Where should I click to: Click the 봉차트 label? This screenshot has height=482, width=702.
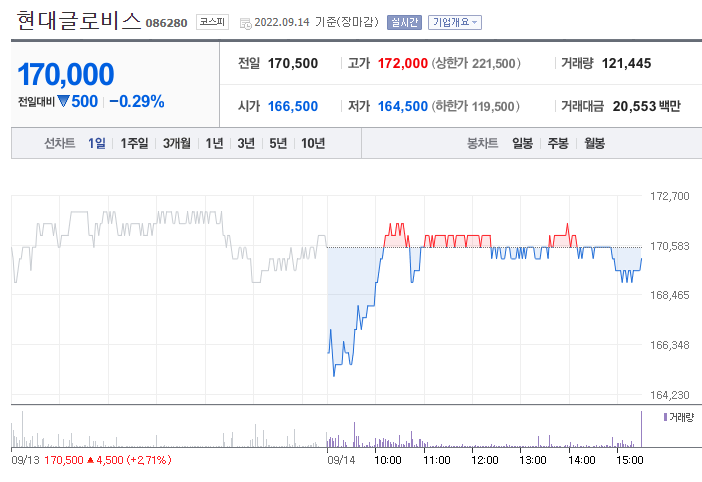[x=482, y=143]
